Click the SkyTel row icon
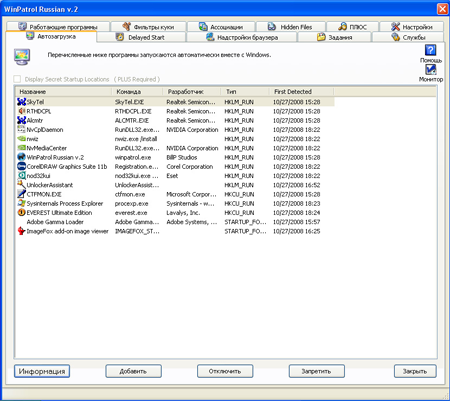The width and height of the screenshot is (450, 401). click(x=21, y=102)
